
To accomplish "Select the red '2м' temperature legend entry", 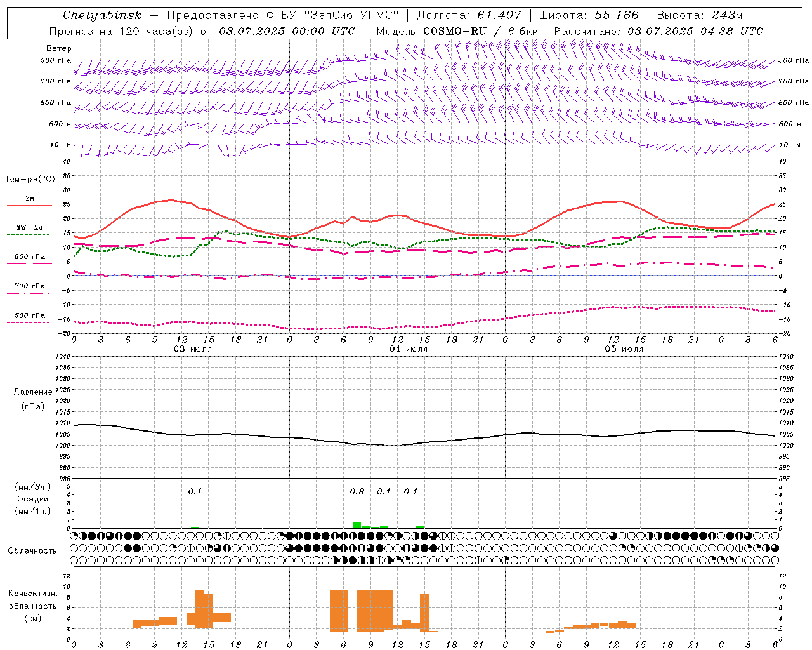I will point(29,199).
